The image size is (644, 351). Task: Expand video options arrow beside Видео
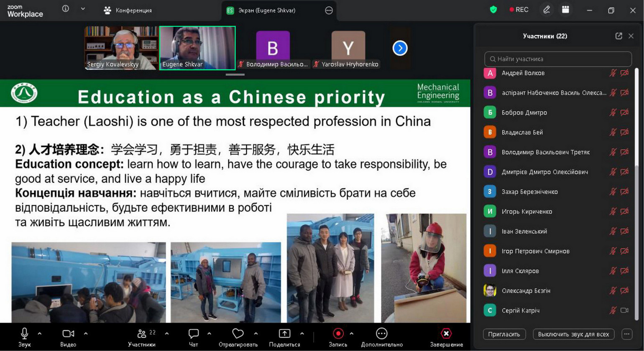pos(86,333)
